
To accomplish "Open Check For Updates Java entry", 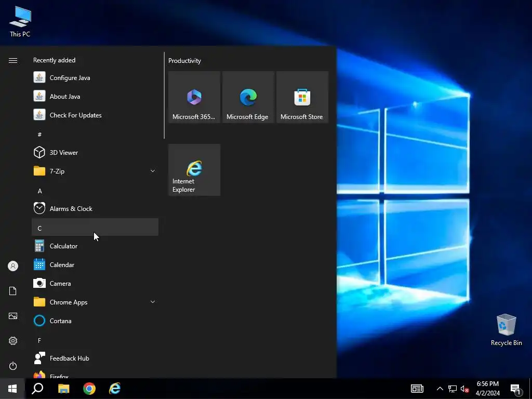I will (x=95, y=115).
